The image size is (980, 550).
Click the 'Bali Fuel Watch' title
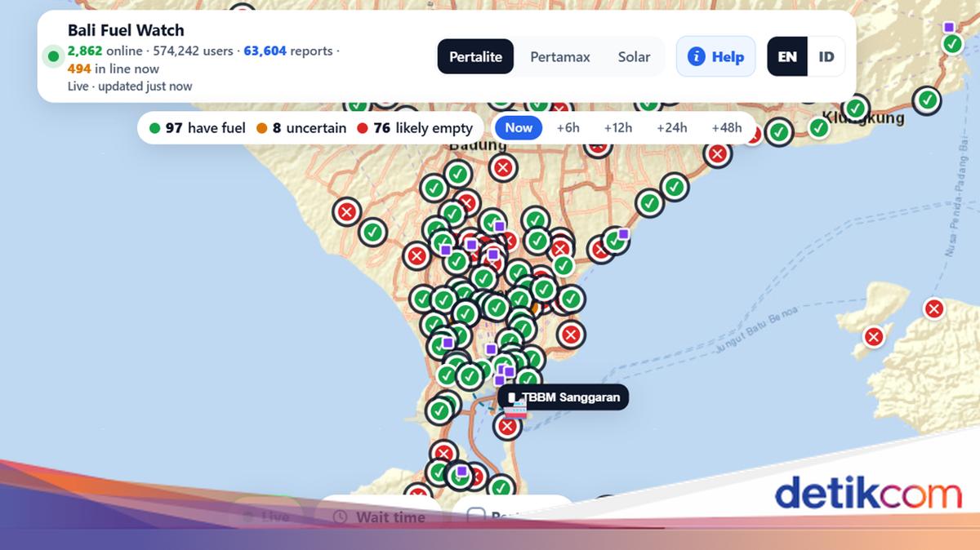click(126, 30)
